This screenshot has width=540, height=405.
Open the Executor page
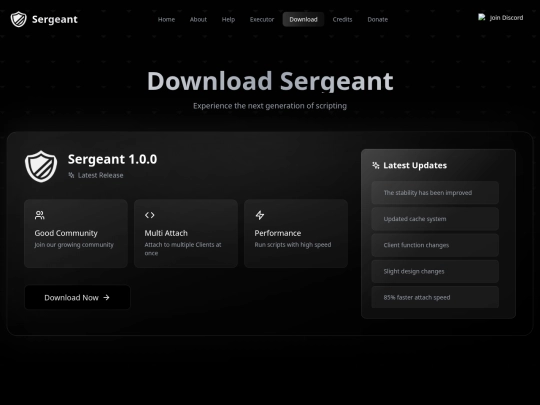262,19
